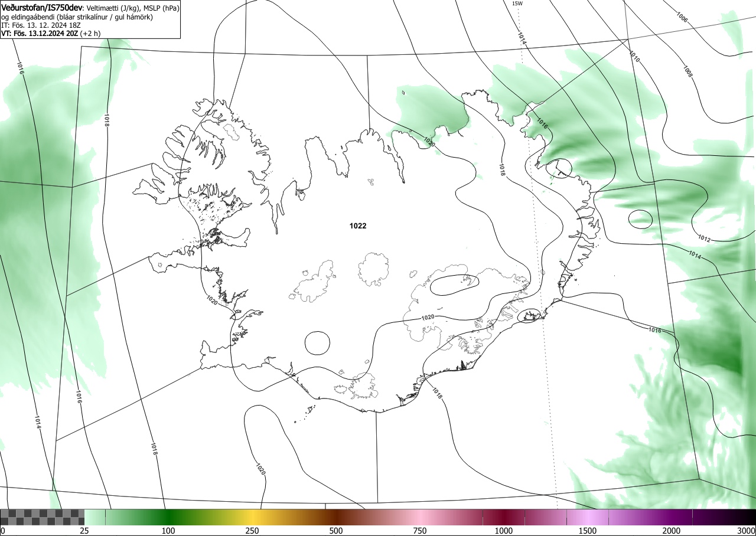Click the 100 value on the color scale
Image resolution: width=756 pixels, height=536 pixels.
pyautogui.click(x=168, y=531)
